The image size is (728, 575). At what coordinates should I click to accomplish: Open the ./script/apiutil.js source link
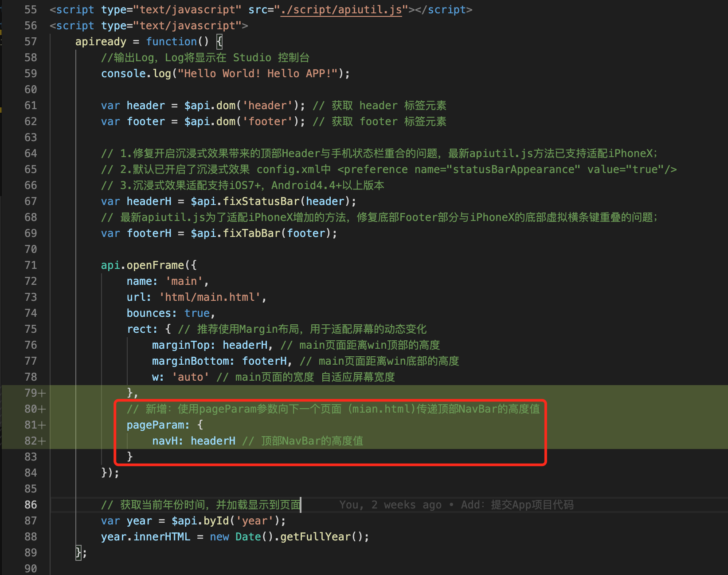(x=341, y=10)
